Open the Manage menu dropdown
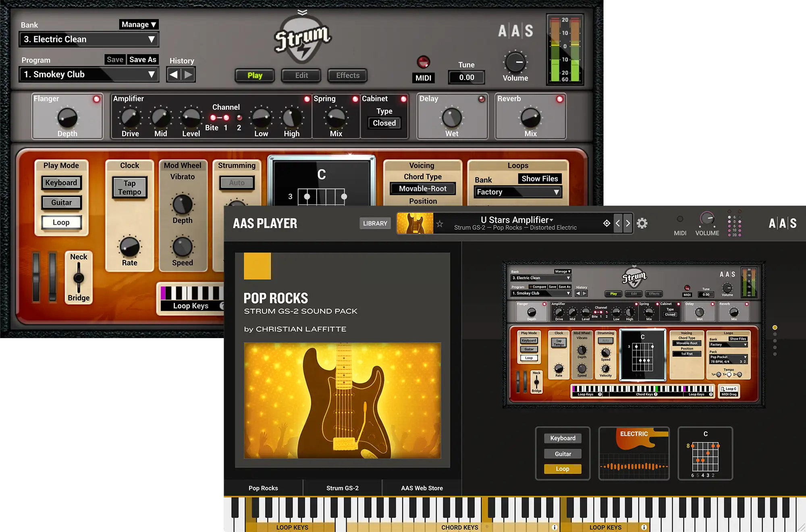Viewport: 806px width, 532px height. pos(139,25)
